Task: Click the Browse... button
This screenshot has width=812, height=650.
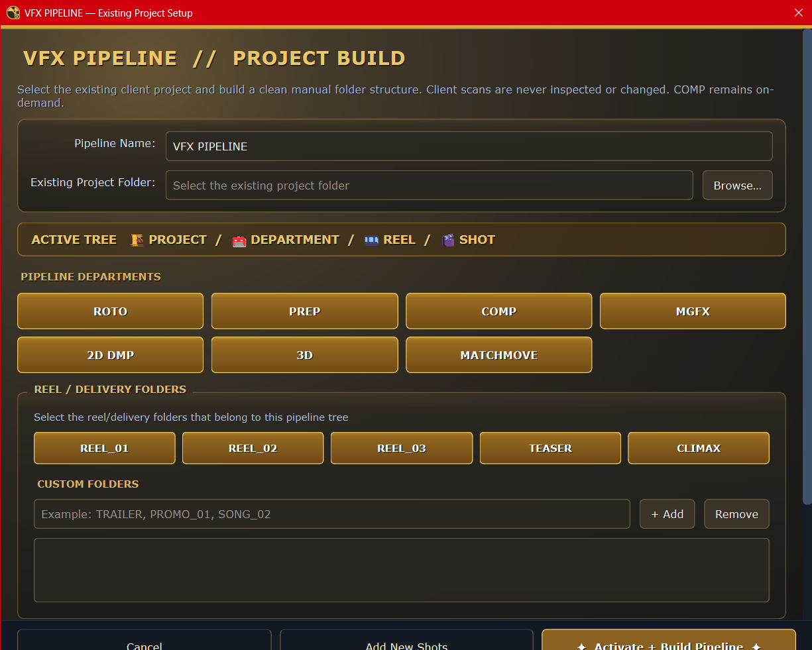Action: [738, 186]
